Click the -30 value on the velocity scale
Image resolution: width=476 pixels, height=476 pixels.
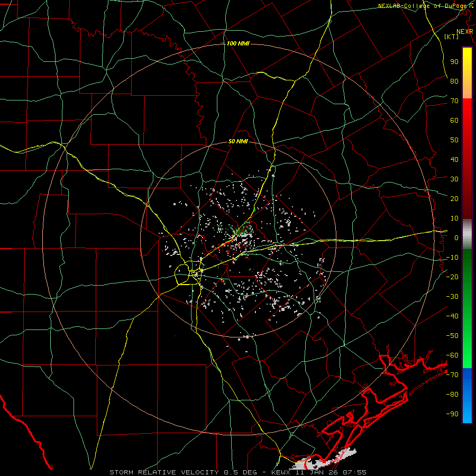[452, 297]
